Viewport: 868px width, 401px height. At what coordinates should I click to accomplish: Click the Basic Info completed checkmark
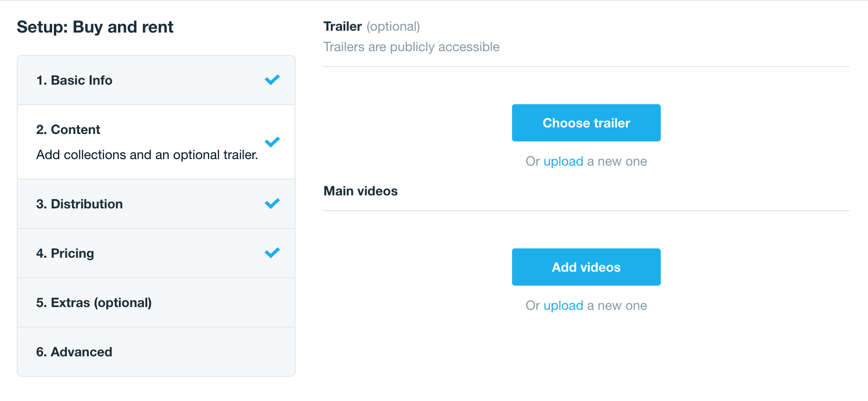[272, 80]
